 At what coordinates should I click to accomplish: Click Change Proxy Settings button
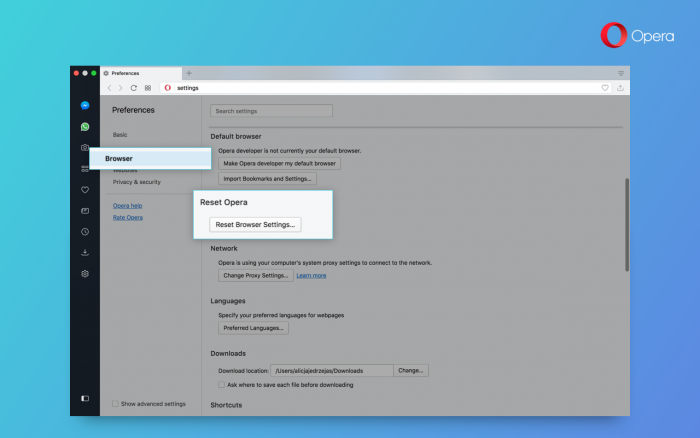click(x=256, y=275)
